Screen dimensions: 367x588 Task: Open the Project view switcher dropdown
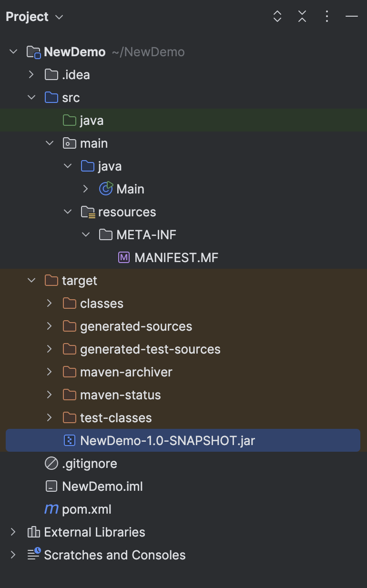click(58, 17)
